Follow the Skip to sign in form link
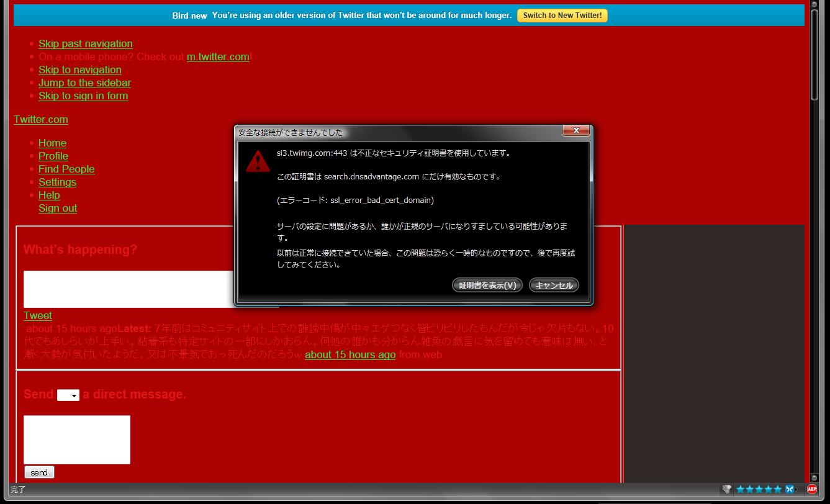This screenshot has height=504, width=830. 83,96
